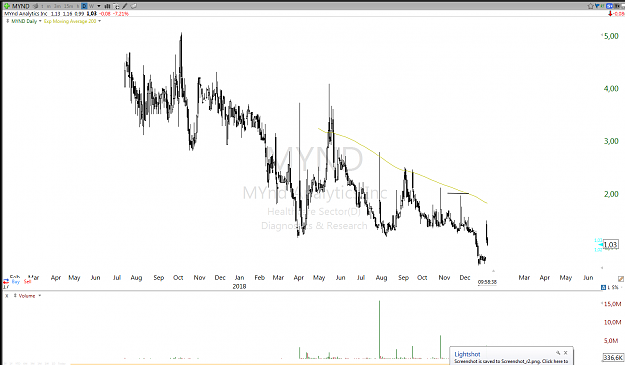
Task: Click the green plus add-symbol icon
Action: coord(7,6)
